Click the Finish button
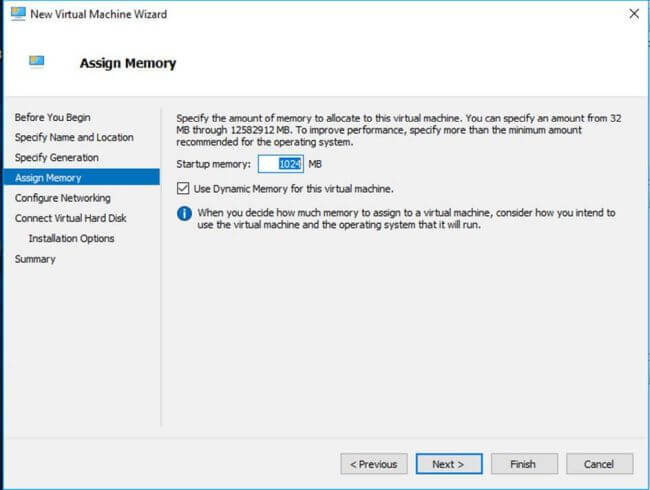The image size is (650, 490). tap(524, 464)
